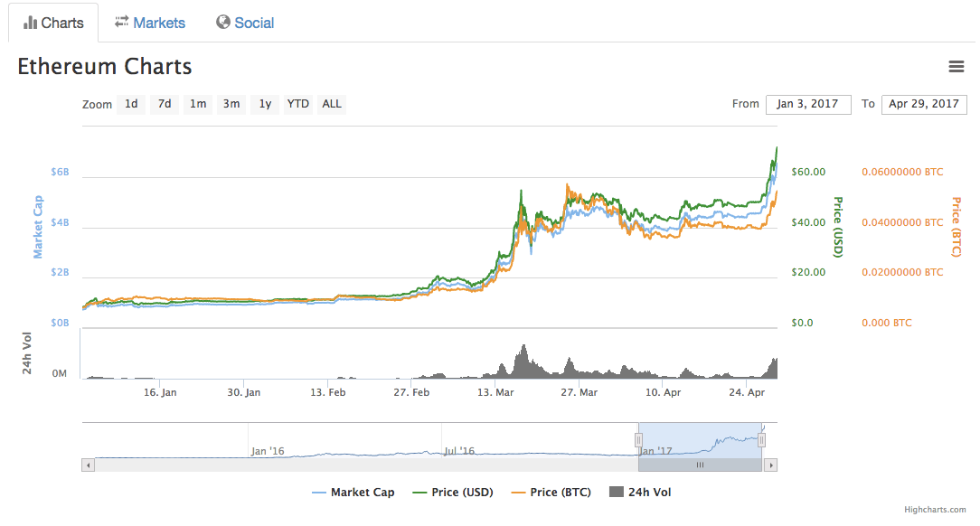
Task: Click the right navigator range handle
Action: pos(761,440)
